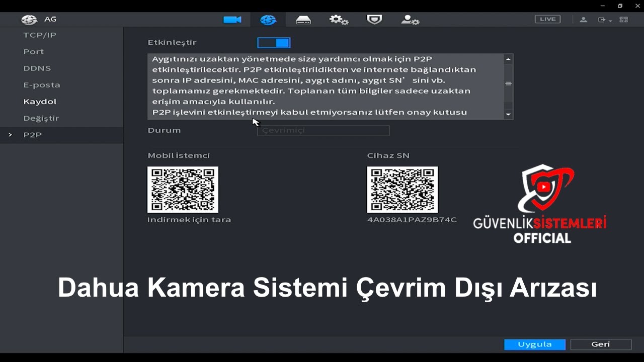Click the Cihaz SN QR code

[x=403, y=190]
